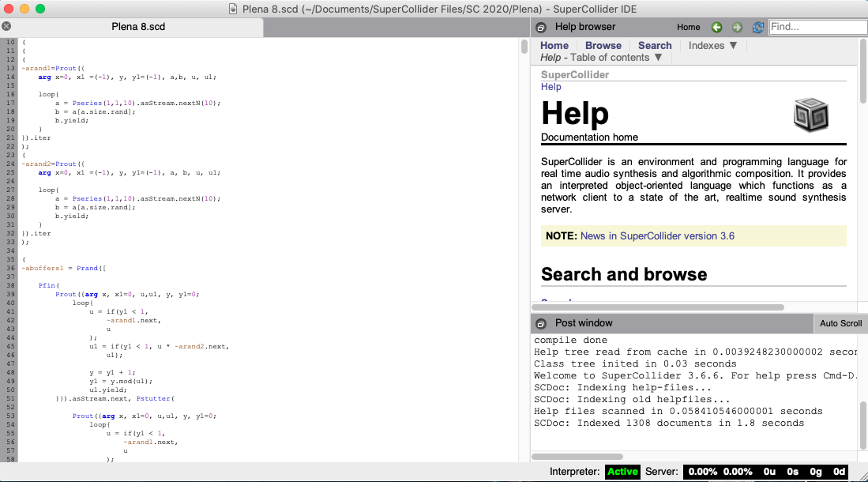The height and width of the screenshot is (482, 868).
Task: Toggle Auto Scroll in Post window
Action: tap(840, 323)
